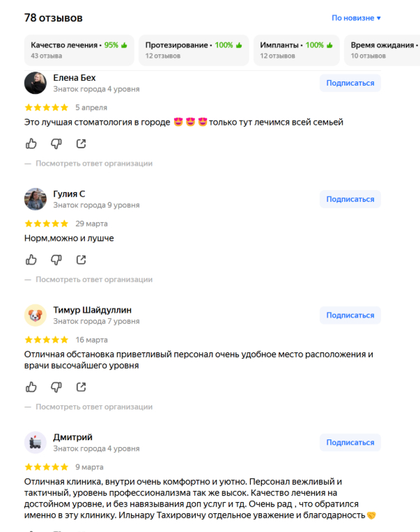The height and width of the screenshot is (532, 420).
Task: Select the 'Импланты' review filter
Action: click(297, 50)
